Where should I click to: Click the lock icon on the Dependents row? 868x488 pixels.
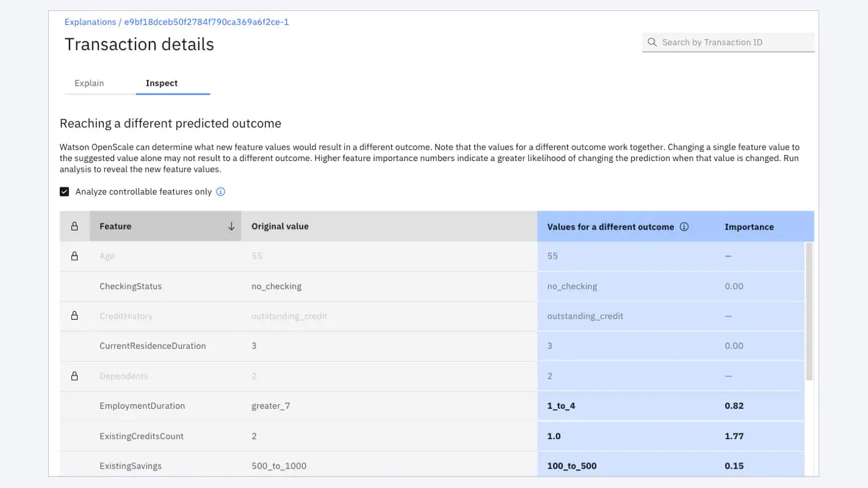click(x=74, y=376)
